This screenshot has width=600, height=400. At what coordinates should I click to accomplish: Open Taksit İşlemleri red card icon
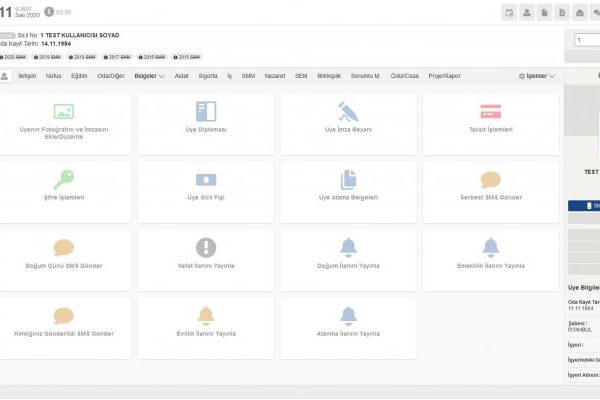coord(491,111)
